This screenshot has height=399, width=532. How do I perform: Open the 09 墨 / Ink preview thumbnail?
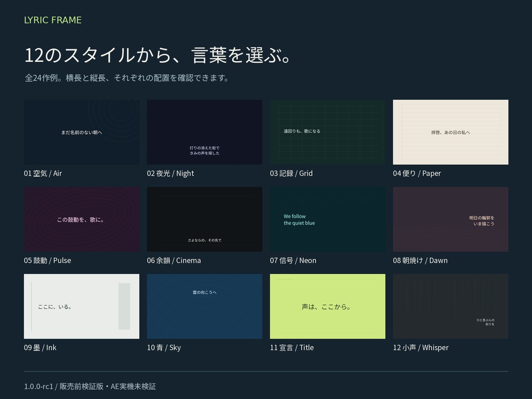click(x=82, y=307)
